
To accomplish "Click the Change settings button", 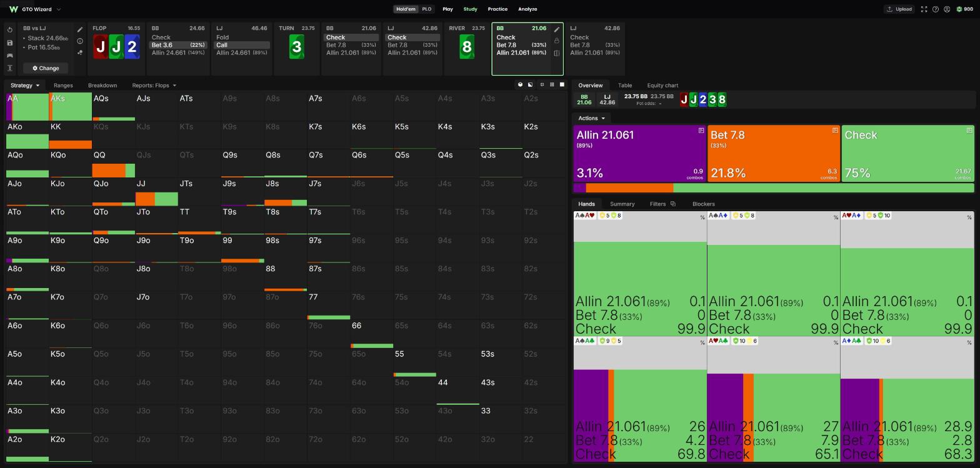I will pyautogui.click(x=46, y=68).
